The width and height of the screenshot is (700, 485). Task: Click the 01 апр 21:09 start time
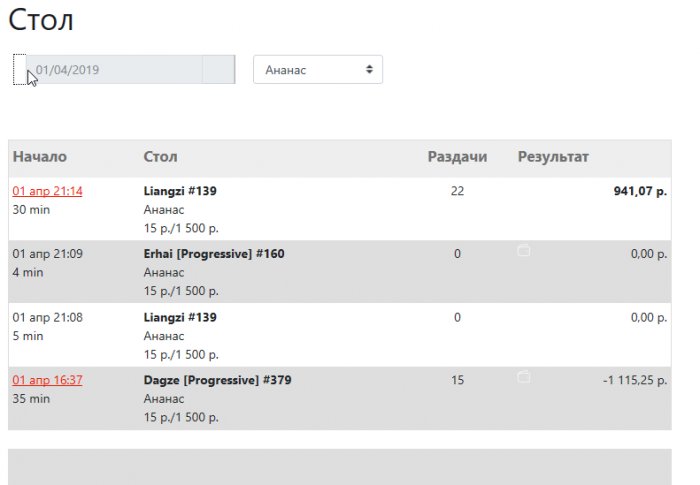[47, 254]
